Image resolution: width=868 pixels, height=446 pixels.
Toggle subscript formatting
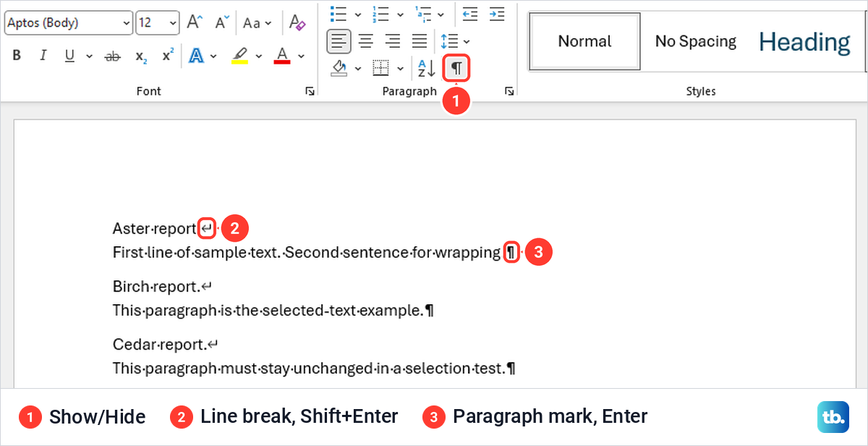pos(142,56)
